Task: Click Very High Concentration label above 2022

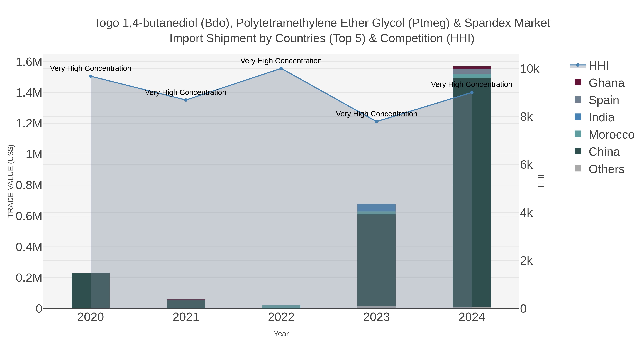Action: [281, 61]
